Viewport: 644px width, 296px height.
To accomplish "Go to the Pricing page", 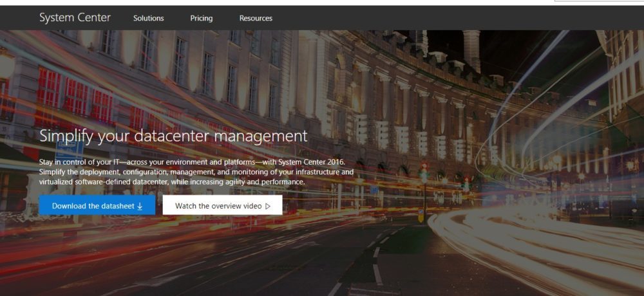I will point(201,18).
